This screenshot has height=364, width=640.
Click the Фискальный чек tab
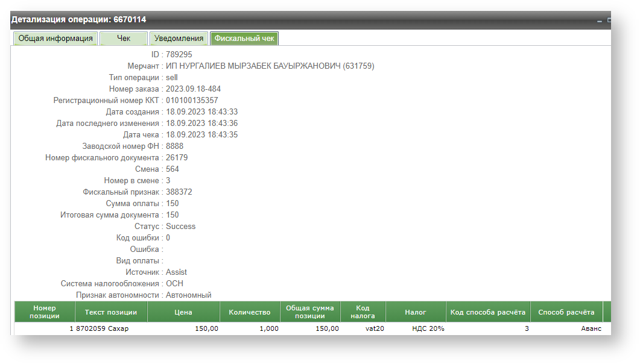click(x=244, y=39)
